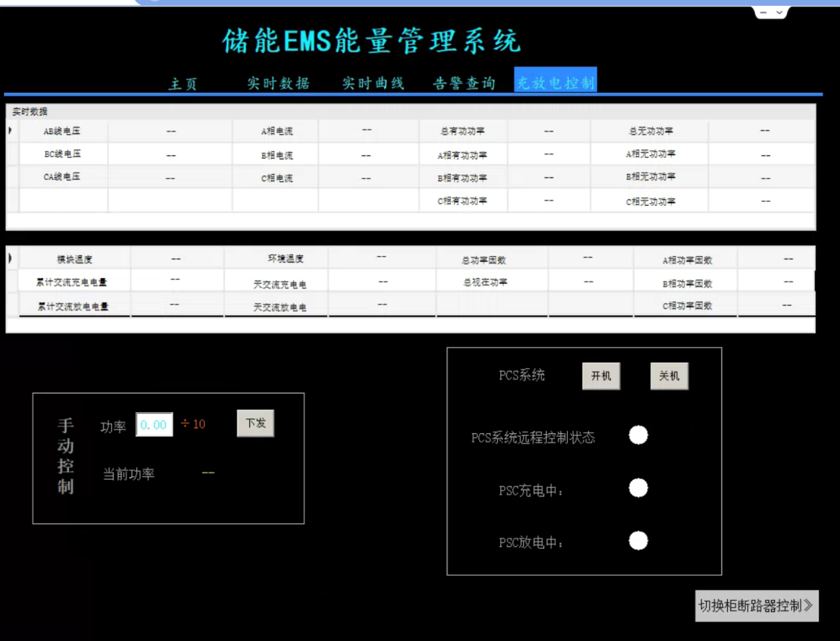Open the dropdown chevron in the top-right bar
The image size is (840, 641).
click(x=779, y=11)
